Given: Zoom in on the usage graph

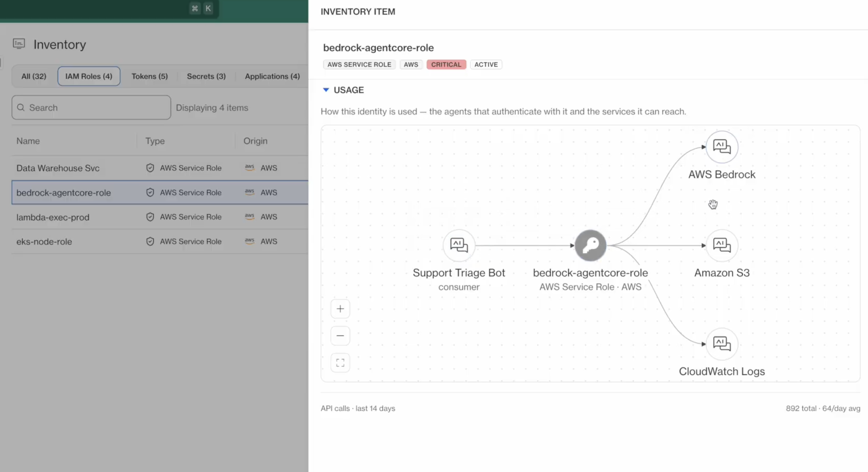Looking at the screenshot, I should (340, 309).
